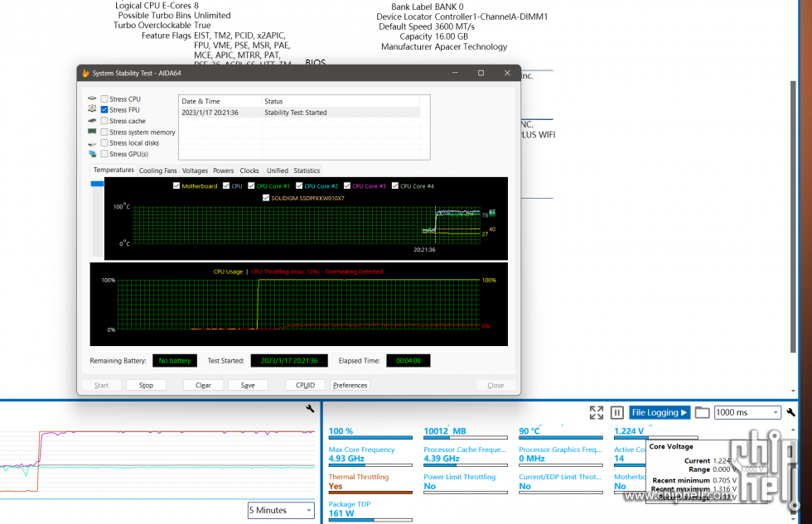Tick the Stress system memory checkbox
The image size is (812, 524).
coord(104,132)
